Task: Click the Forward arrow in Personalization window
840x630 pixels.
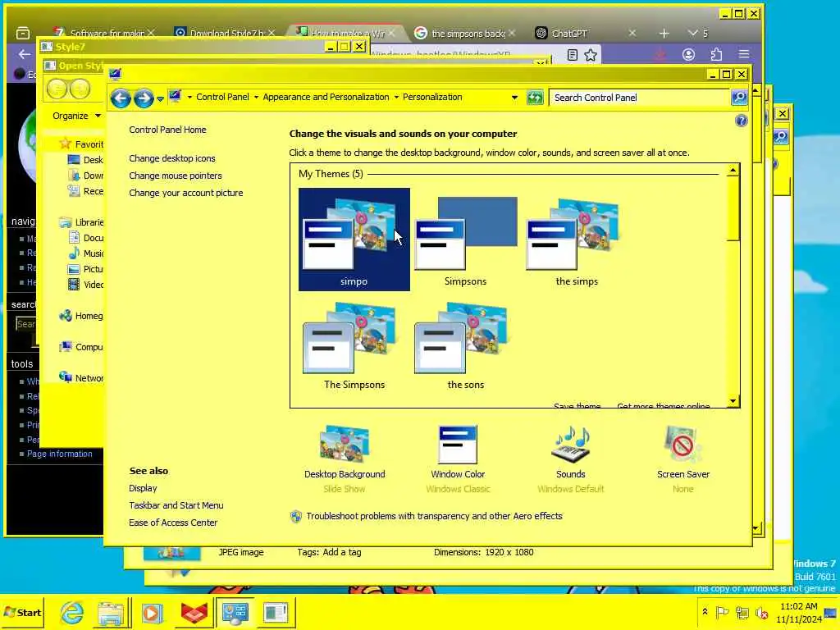Action: tap(143, 98)
